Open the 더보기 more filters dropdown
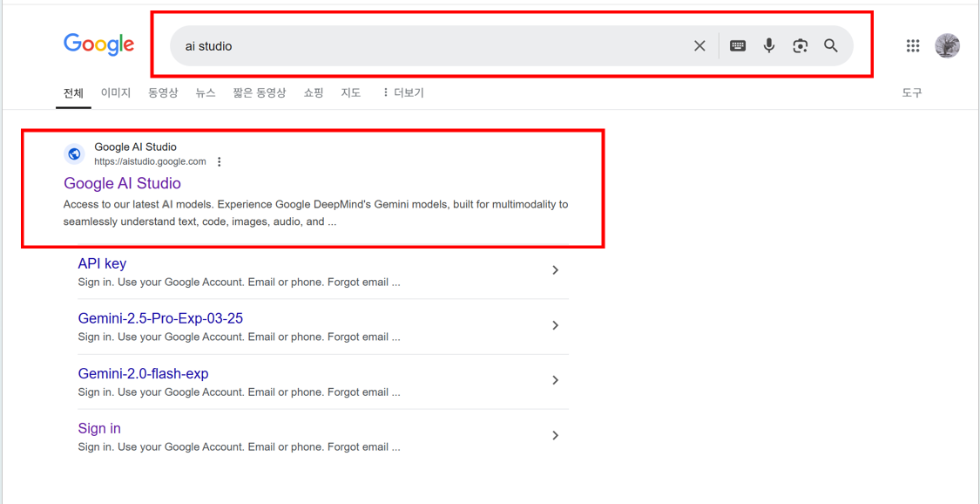Screen dimensions: 980x504 [x=403, y=93]
